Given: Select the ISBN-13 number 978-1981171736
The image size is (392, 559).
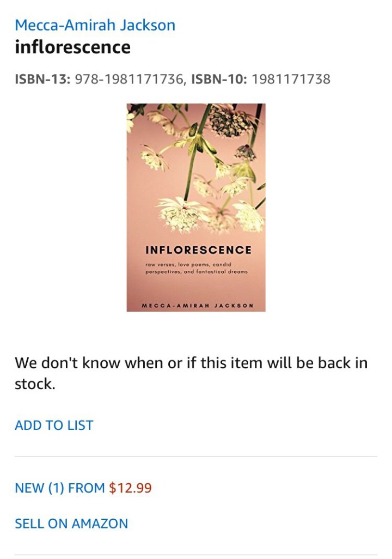Looking at the screenshot, I should (130, 79).
